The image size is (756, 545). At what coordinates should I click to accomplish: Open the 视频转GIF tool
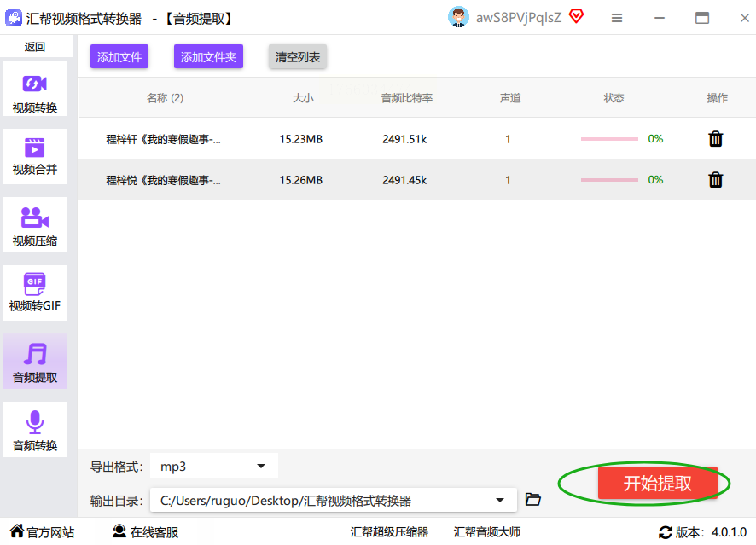(x=35, y=293)
